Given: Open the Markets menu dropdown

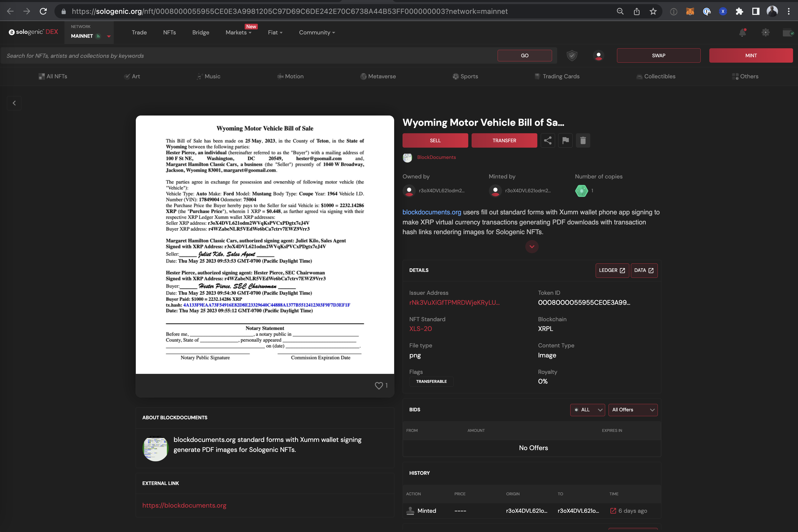Looking at the screenshot, I should (x=238, y=33).
